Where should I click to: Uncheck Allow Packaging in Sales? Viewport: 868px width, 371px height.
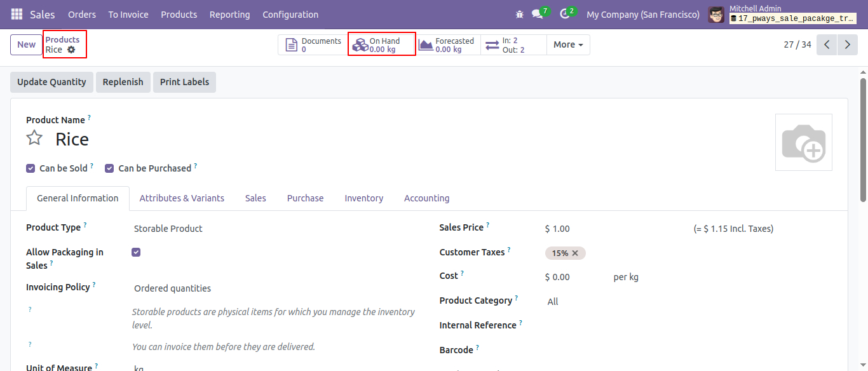(x=136, y=252)
